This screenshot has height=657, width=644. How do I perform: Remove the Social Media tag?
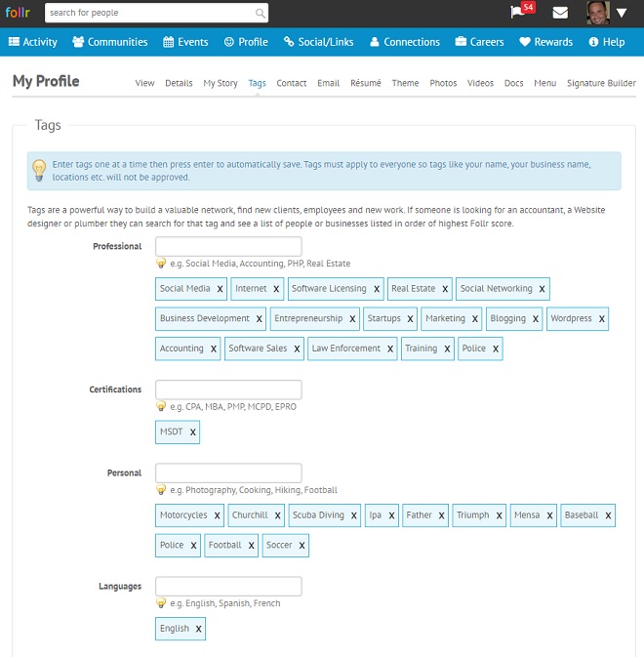(x=220, y=289)
